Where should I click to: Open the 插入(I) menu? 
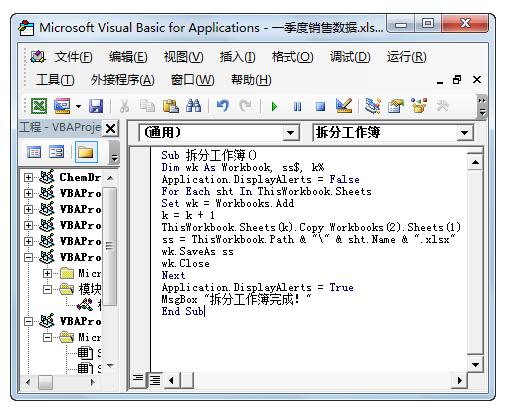click(237, 57)
